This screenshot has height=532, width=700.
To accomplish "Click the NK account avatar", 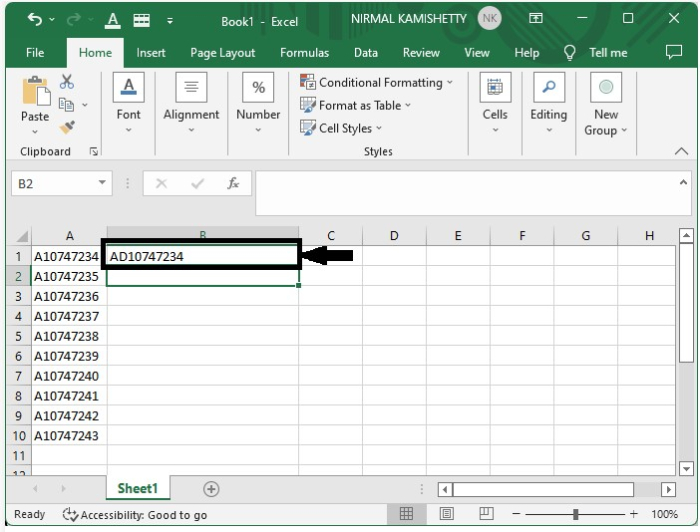I will [x=489, y=18].
